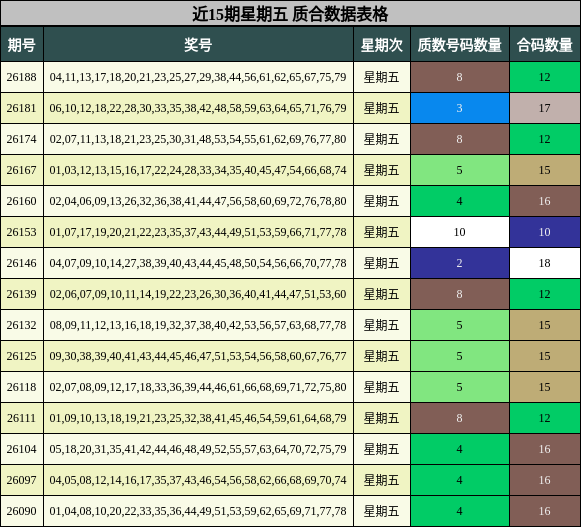This screenshot has width=581, height=527.
Task: Select the winning numbers for period 26160
Action: (198, 201)
